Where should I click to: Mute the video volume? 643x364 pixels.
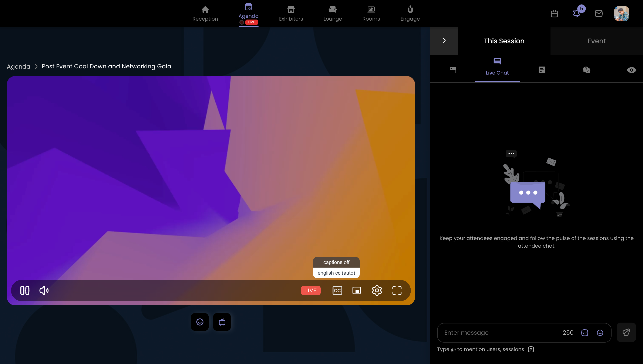click(x=44, y=291)
